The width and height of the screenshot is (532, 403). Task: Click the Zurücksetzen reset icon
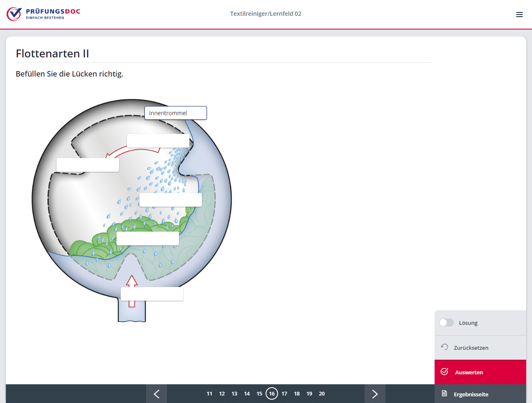(x=445, y=347)
